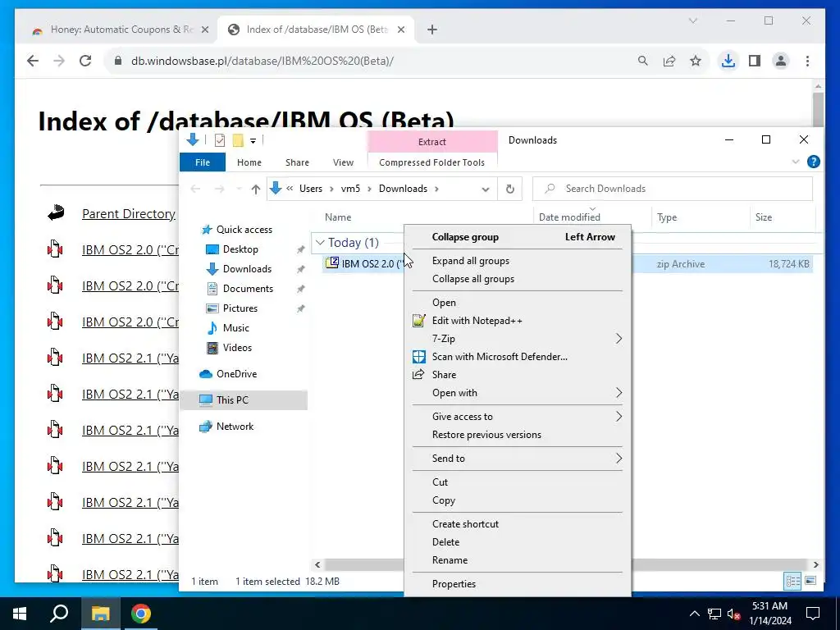Open the Explorer help question mark
This screenshot has width=840, height=630.
click(x=813, y=162)
